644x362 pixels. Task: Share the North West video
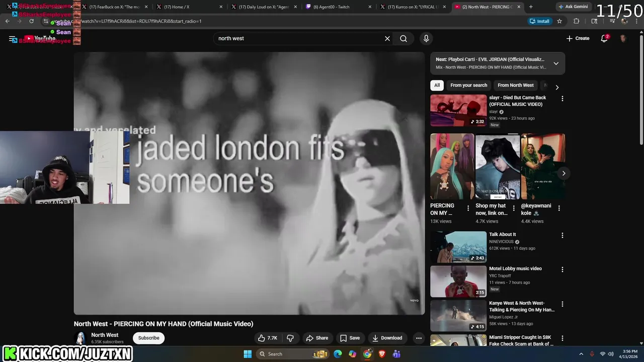click(x=317, y=338)
